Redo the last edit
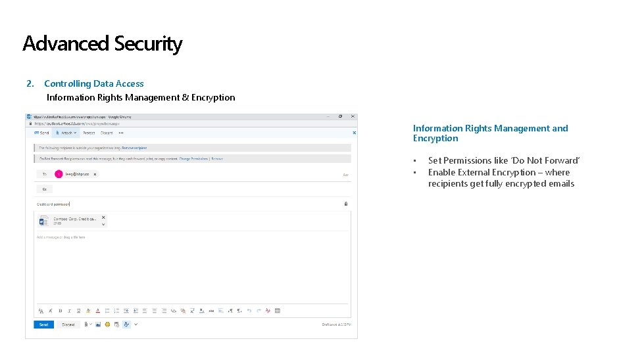This screenshot has width=644, height=362. pyautogui.click(x=259, y=311)
